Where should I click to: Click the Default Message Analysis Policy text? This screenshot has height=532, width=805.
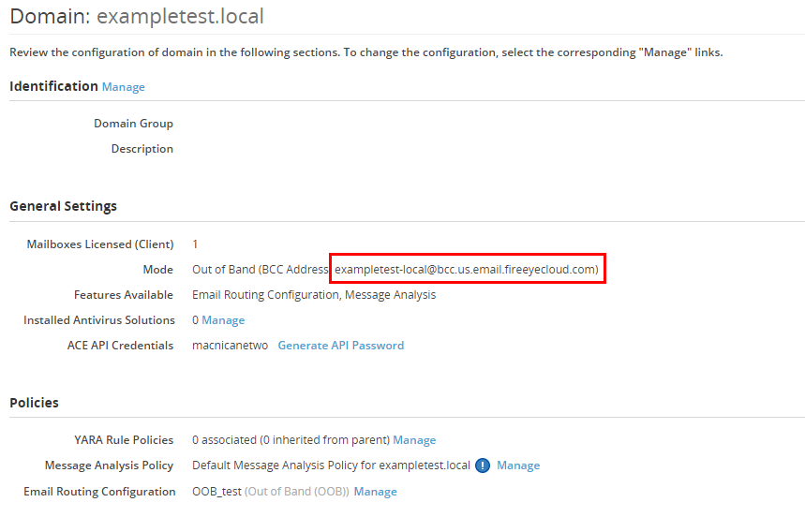point(331,465)
